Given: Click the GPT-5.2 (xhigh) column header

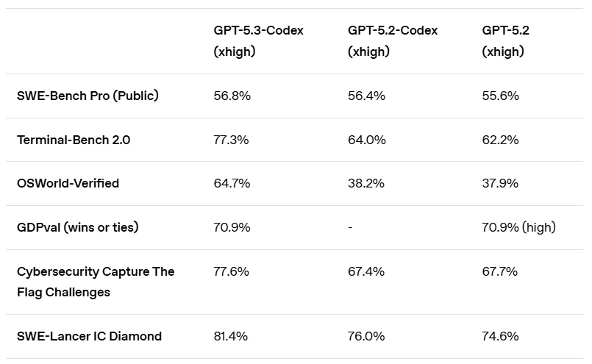Looking at the screenshot, I should 505,41.
